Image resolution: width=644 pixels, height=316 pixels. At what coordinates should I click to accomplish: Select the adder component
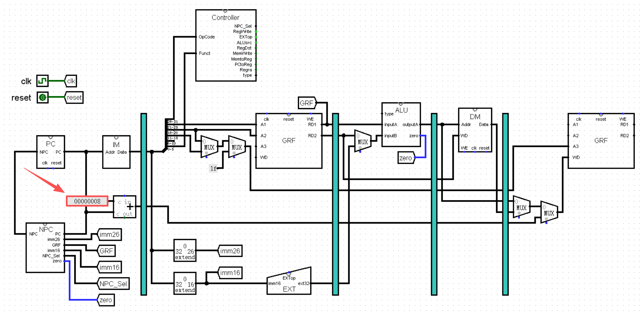point(125,207)
